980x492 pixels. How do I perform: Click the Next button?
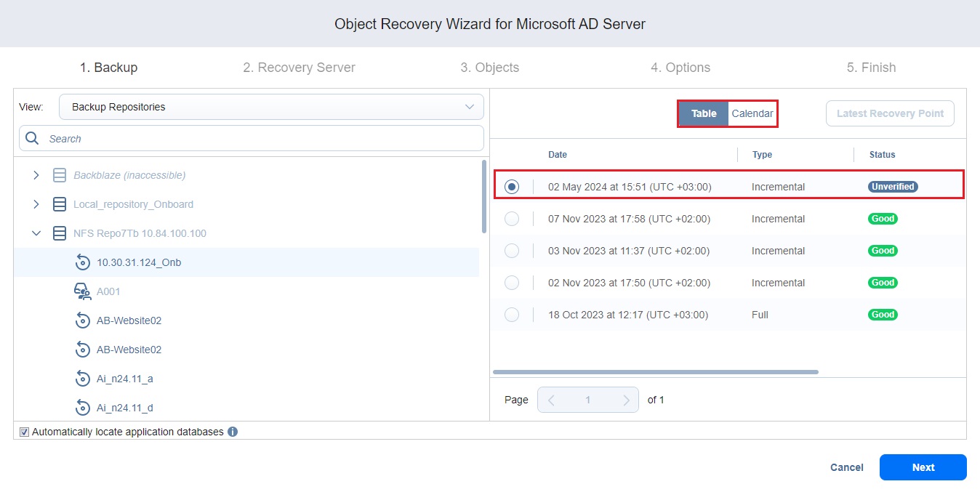[923, 467]
